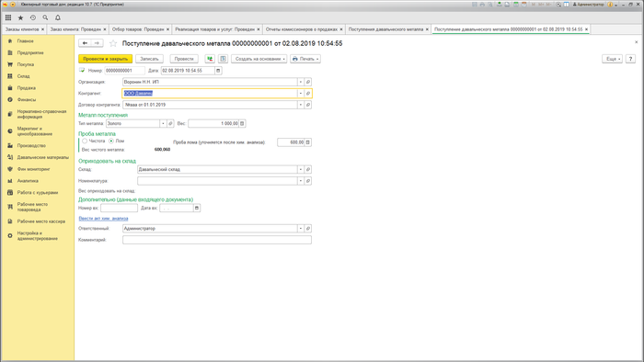Screen dimensions: 644x362
Task: Select the Чистота radio option
Action: pyautogui.click(x=85, y=141)
